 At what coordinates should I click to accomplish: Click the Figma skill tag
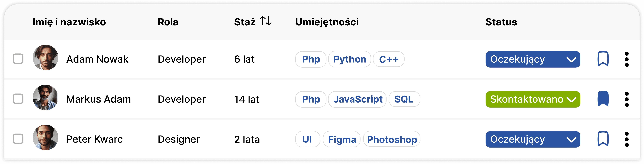pos(342,139)
